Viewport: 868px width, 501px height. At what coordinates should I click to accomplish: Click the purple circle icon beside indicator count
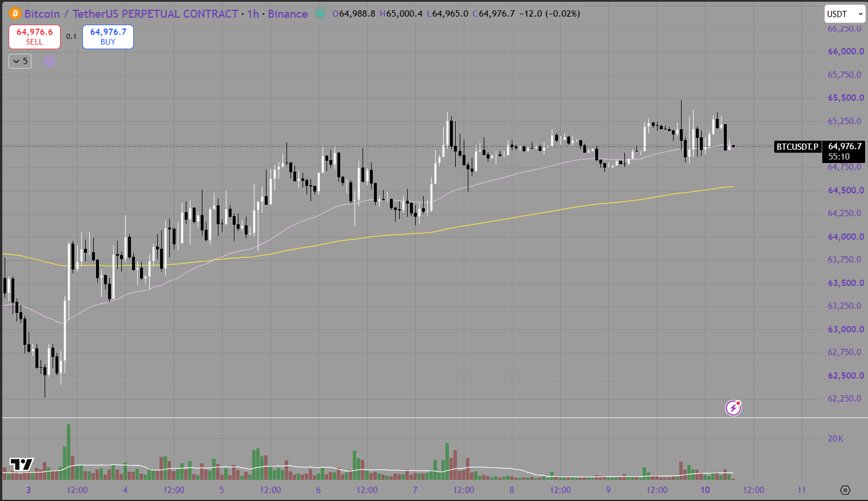(49, 61)
